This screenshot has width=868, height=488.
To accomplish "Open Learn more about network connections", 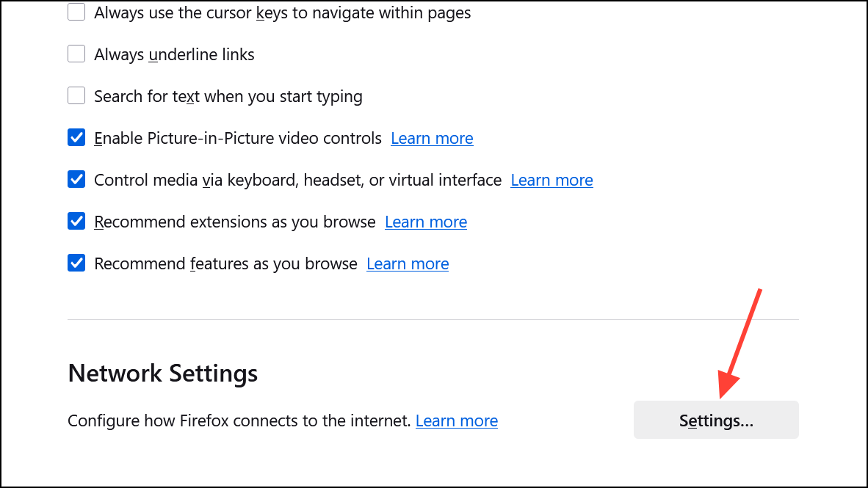I will 456,420.
